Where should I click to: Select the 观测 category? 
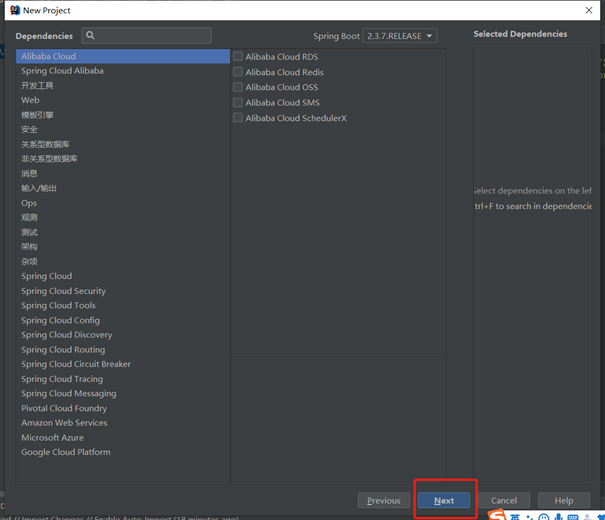coord(123,218)
